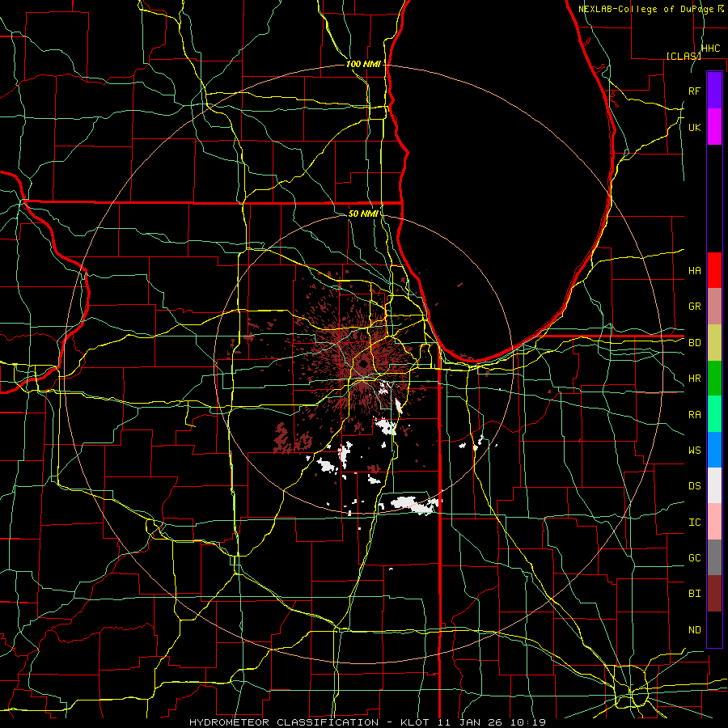Select the BI brown legend swatch
Viewport: 728px width, 728px height.
714,594
